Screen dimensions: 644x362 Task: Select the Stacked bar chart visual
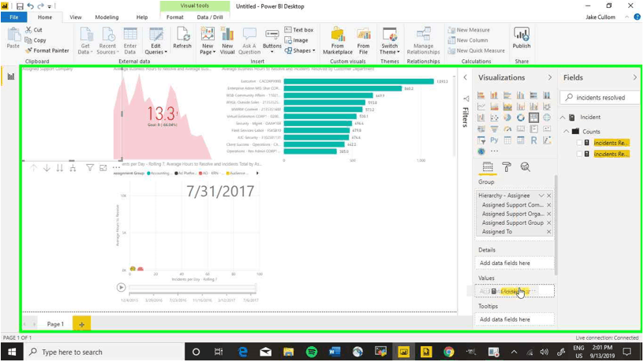[481, 95]
